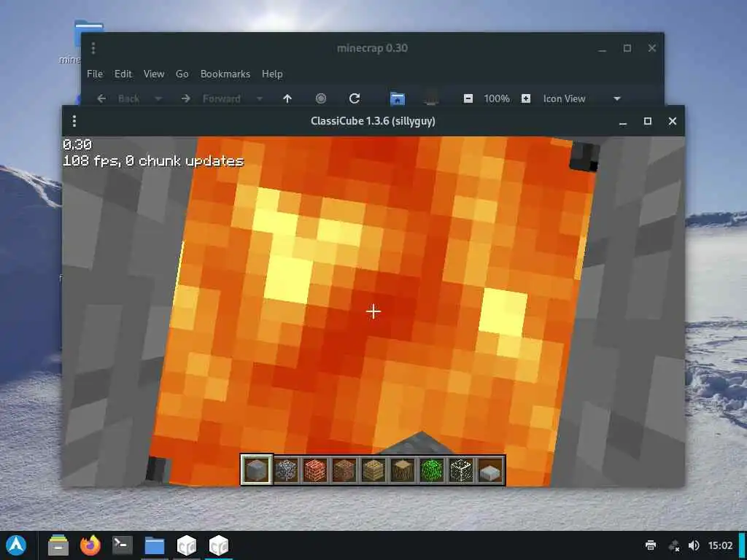The image size is (747, 560).
Task: Click the crosshair on the lava block
Action: pyautogui.click(x=373, y=312)
